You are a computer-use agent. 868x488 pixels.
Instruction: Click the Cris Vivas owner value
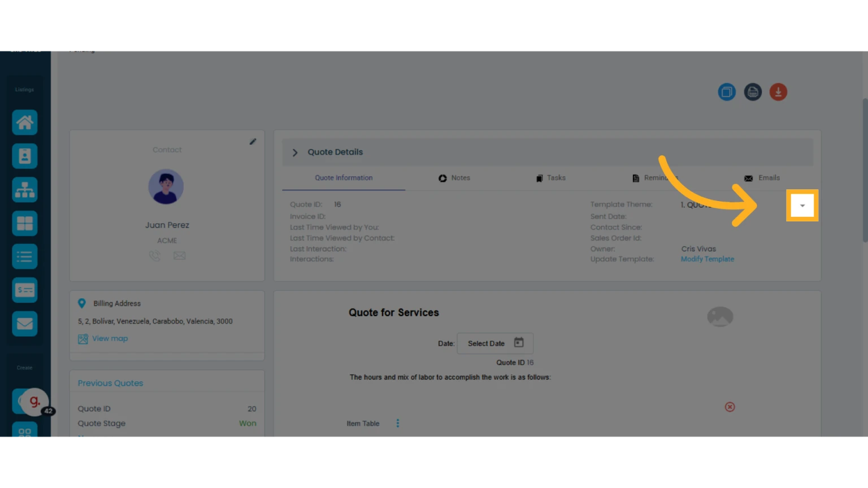tap(698, 249)
